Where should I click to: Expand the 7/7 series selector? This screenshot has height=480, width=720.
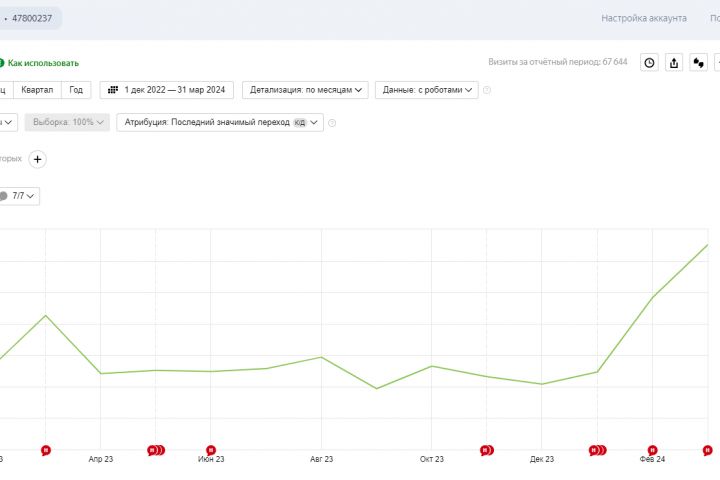pyautogui.click(x=24, y=196)
